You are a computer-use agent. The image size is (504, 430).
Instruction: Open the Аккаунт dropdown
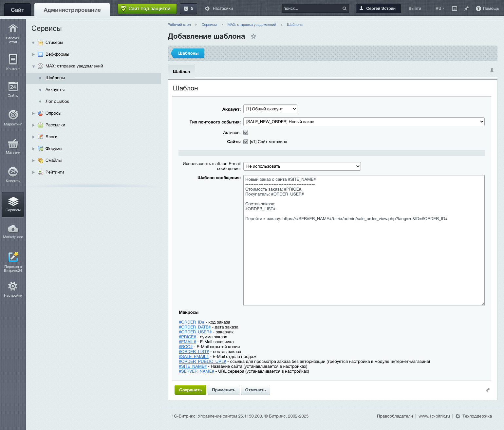270,109
